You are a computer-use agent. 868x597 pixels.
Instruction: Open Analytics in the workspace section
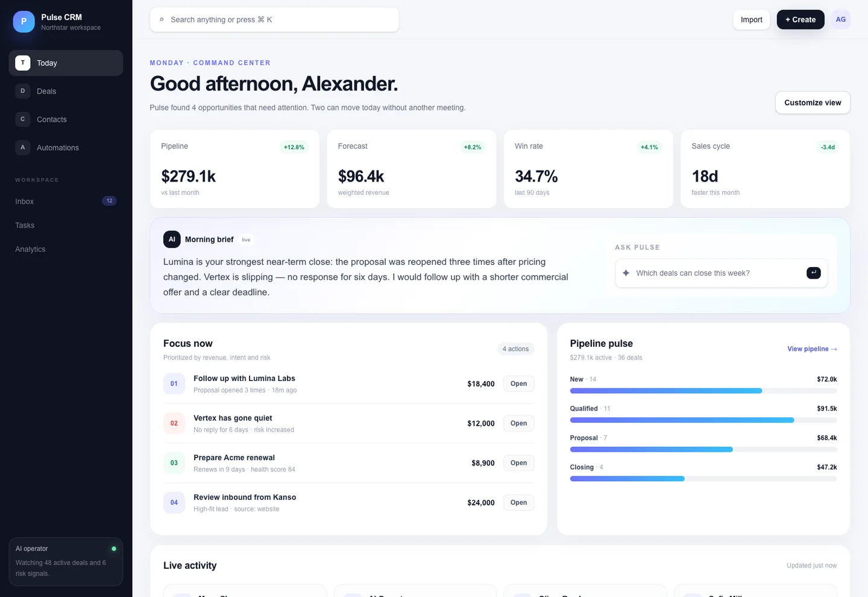click(66, 249)
